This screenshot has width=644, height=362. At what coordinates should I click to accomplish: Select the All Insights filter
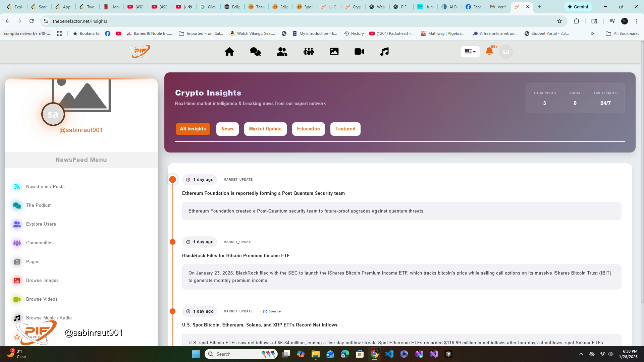[x=193, y=129]
